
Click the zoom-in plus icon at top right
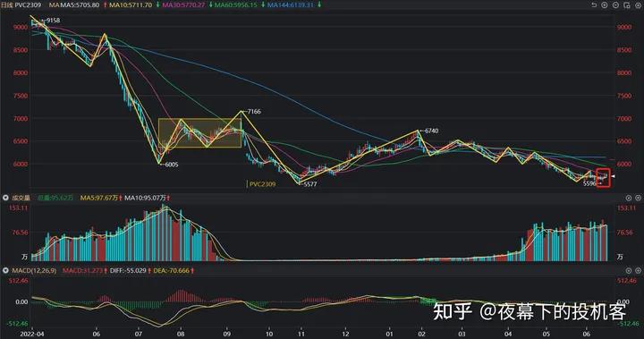click(605, 5)
